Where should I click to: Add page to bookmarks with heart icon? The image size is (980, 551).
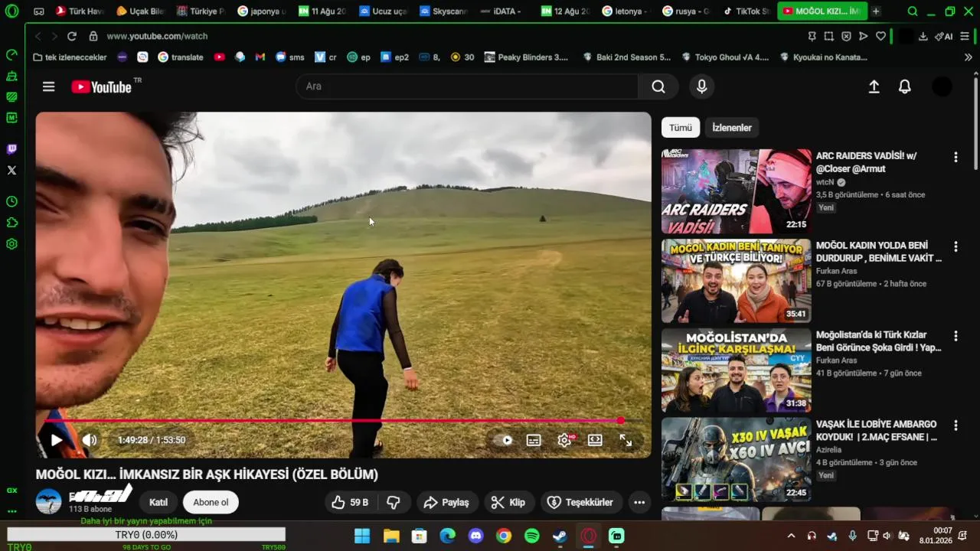[880, 36]
